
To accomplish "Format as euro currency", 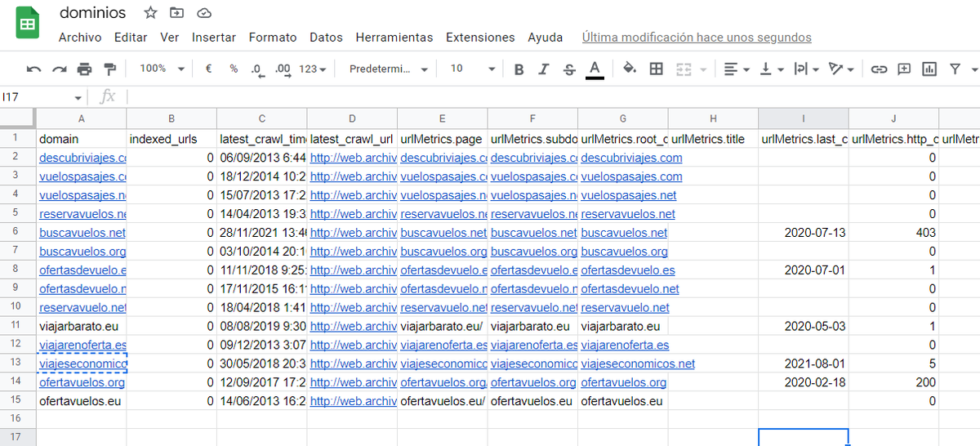I will tap(208, 69).
